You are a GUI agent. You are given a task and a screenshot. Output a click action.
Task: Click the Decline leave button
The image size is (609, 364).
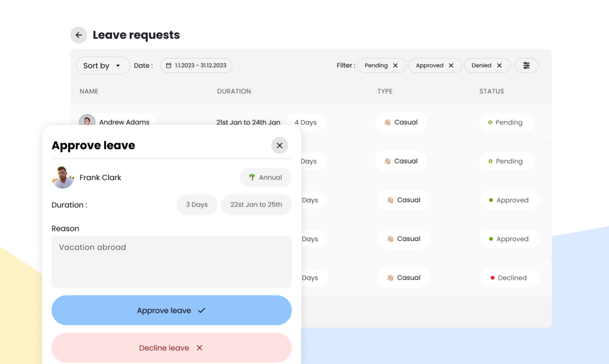[172, 348]
